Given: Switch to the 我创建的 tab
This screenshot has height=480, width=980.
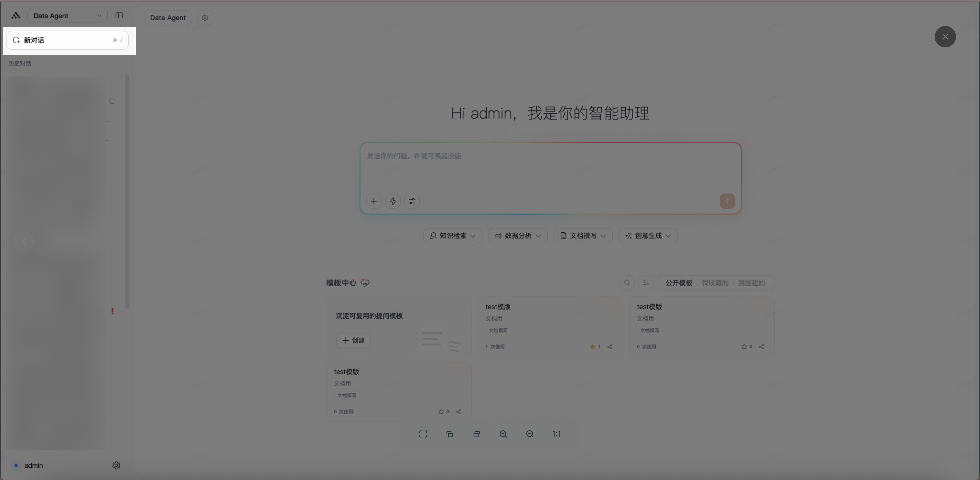Looking at the screenshot, I should [751, 283].
